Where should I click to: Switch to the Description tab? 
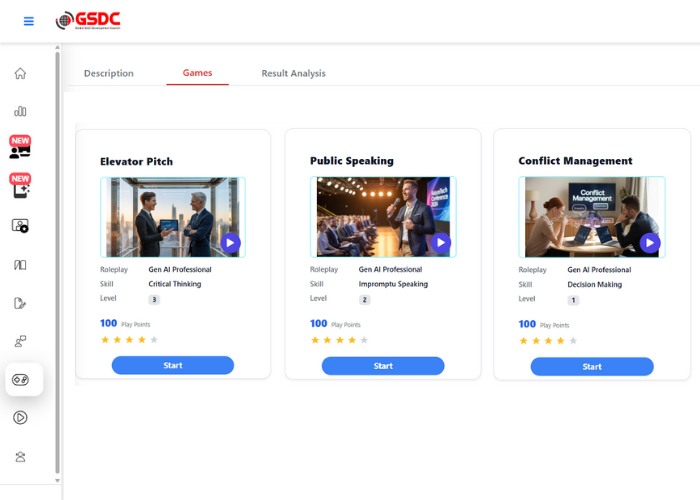tap(108, 73)
